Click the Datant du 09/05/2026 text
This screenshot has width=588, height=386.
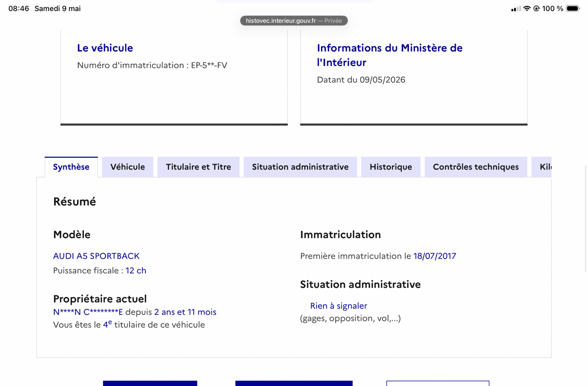[x=361, y=80]
